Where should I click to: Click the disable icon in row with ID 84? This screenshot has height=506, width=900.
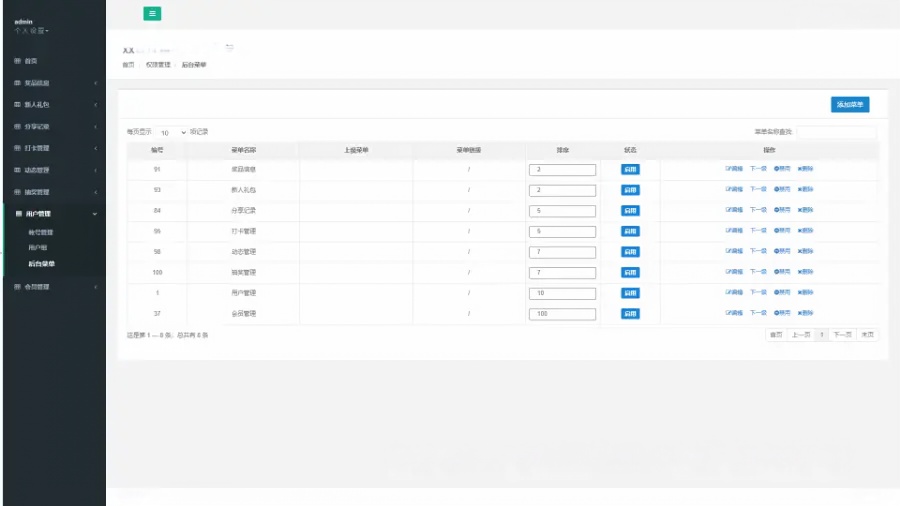click(776, 211)
